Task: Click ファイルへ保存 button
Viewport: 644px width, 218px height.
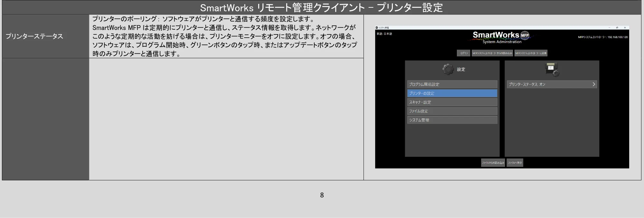Action: coord(515,163)
